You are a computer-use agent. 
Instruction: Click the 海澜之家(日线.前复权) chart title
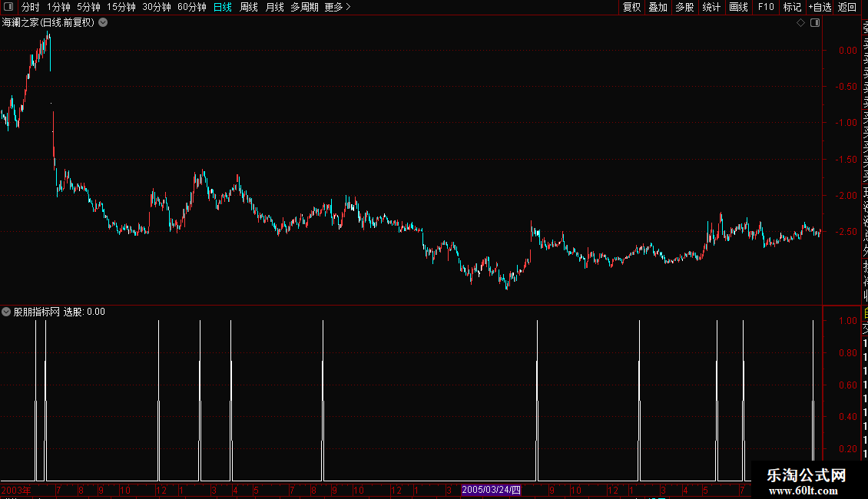tap(48, 23)
